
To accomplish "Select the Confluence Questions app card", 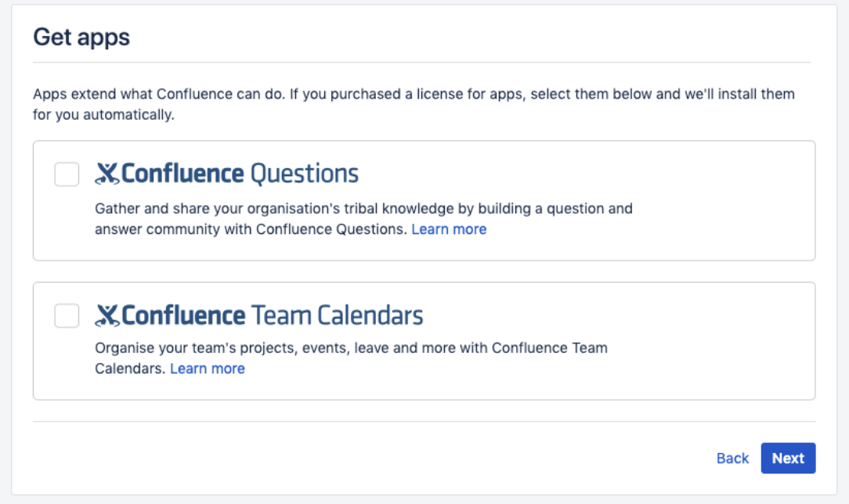I will point(705,200).
